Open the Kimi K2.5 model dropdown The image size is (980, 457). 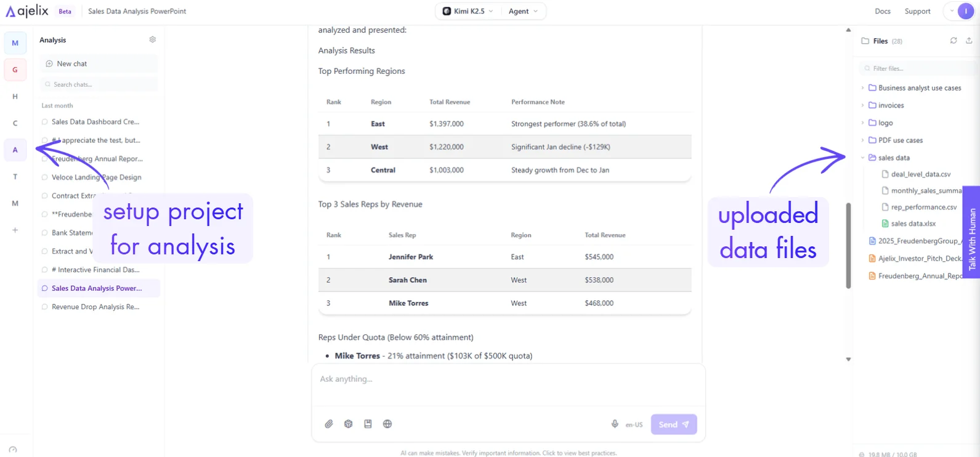pos(469,11)
